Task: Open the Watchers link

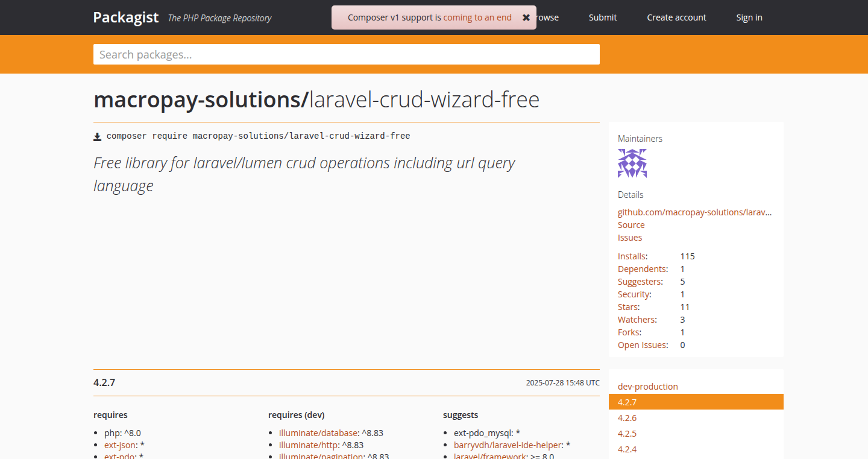Action: pos(637,320)
